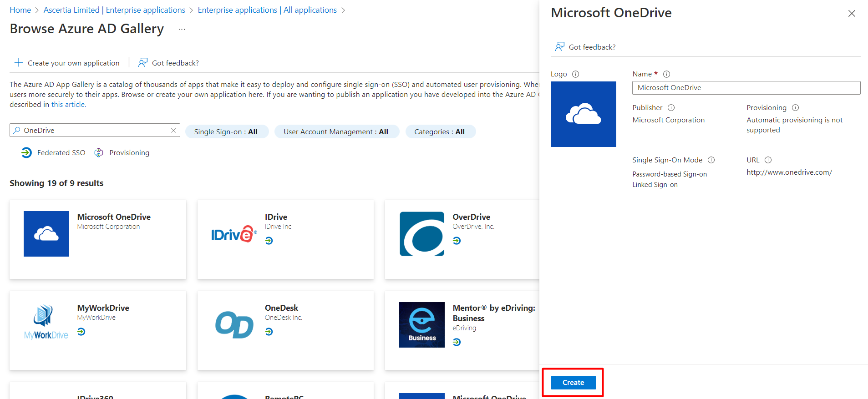Click the large OneDrive logo in panel
Viewport: 868px width, 399px height.
coord(584,114)
